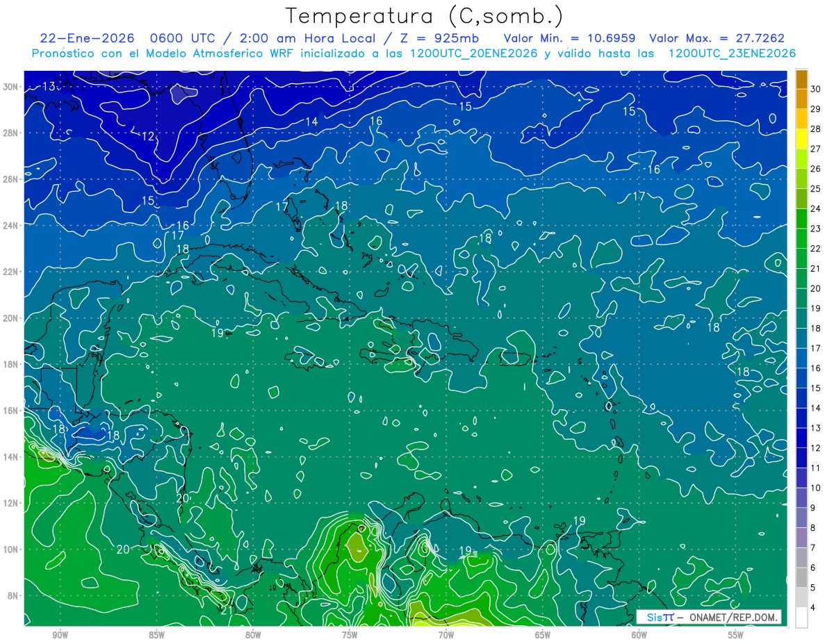The height and width of the screenshot is (644, 834).
Task: Click the 26N latitude axis label
Action: (11, 179)
